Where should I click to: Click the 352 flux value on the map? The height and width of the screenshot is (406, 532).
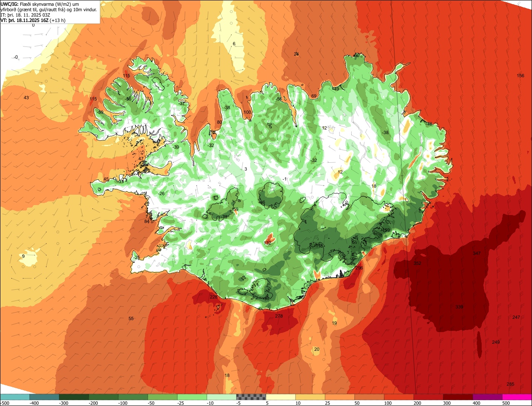coord(417,263)
